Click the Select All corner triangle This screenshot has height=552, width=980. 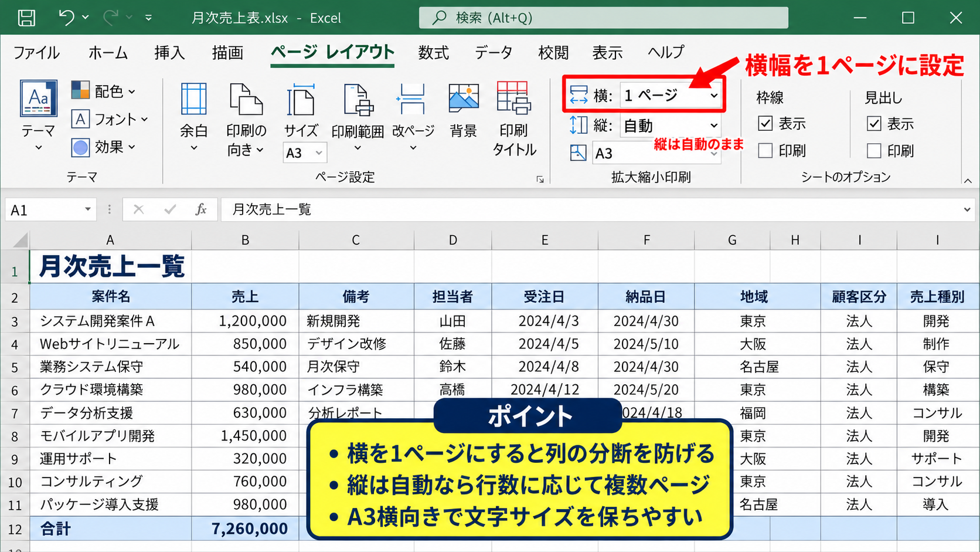coord(19,239)
